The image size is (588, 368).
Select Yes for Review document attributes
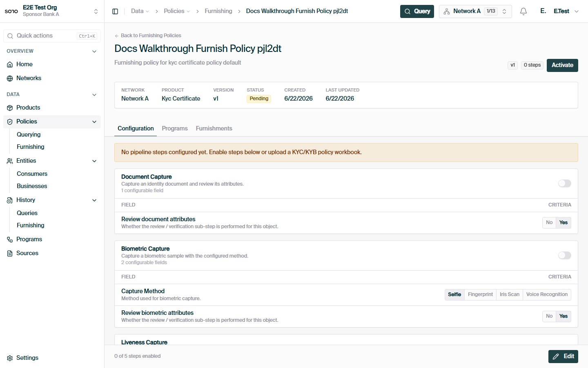pos(563,222)
